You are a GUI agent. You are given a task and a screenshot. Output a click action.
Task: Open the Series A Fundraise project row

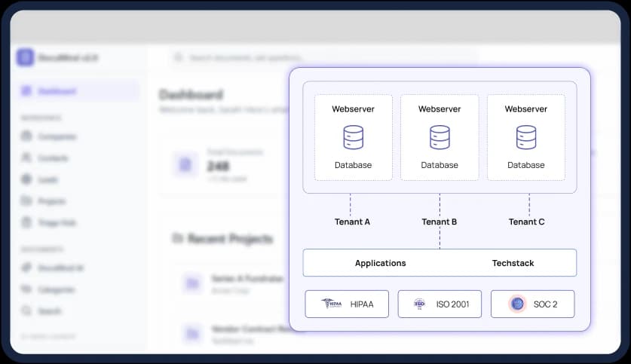point(231,283)
